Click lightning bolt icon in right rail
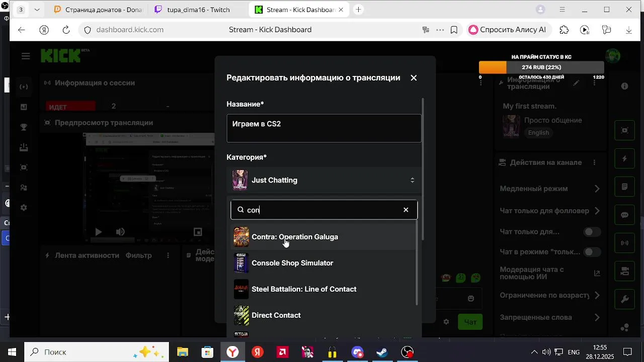Viewport: 644px width, 362px height. 624,158
